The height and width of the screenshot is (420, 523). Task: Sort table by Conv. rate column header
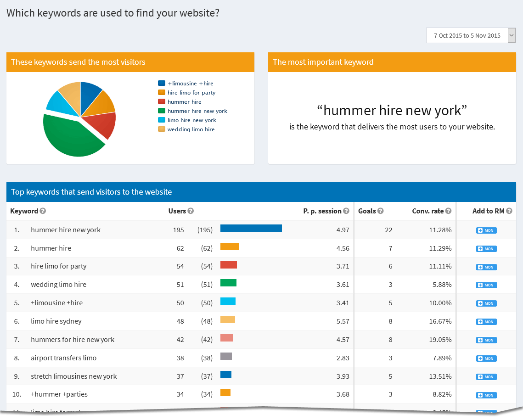tap(428, 211)
